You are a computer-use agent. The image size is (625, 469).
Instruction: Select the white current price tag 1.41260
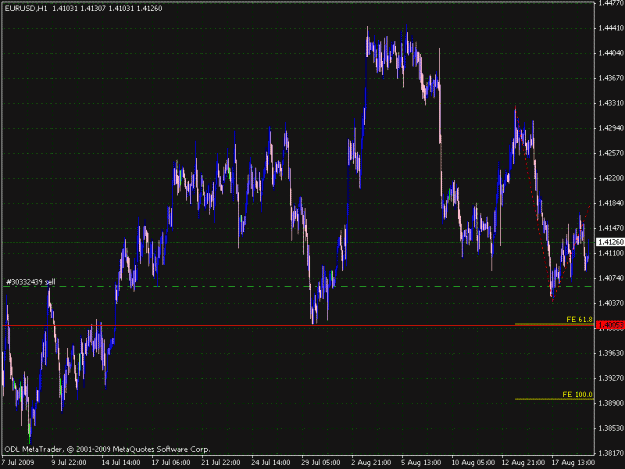[x=610, y=242]
